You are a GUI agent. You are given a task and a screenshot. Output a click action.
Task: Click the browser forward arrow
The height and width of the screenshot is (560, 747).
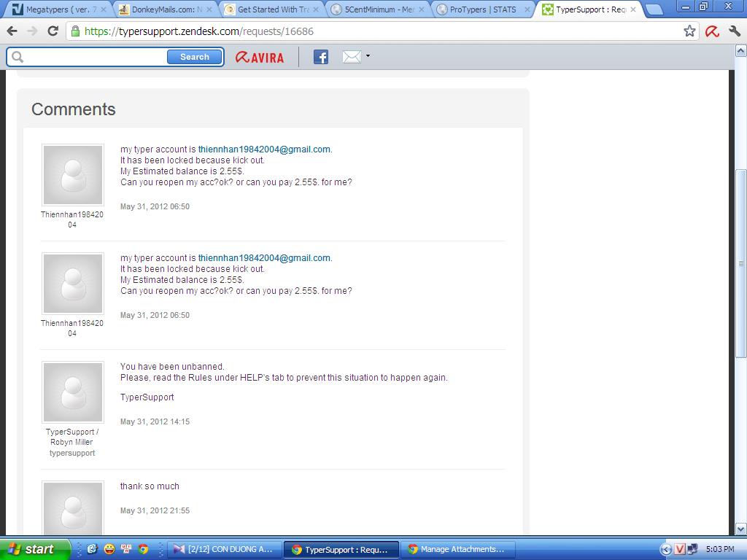pyautogui.click(x=32, y=31)
